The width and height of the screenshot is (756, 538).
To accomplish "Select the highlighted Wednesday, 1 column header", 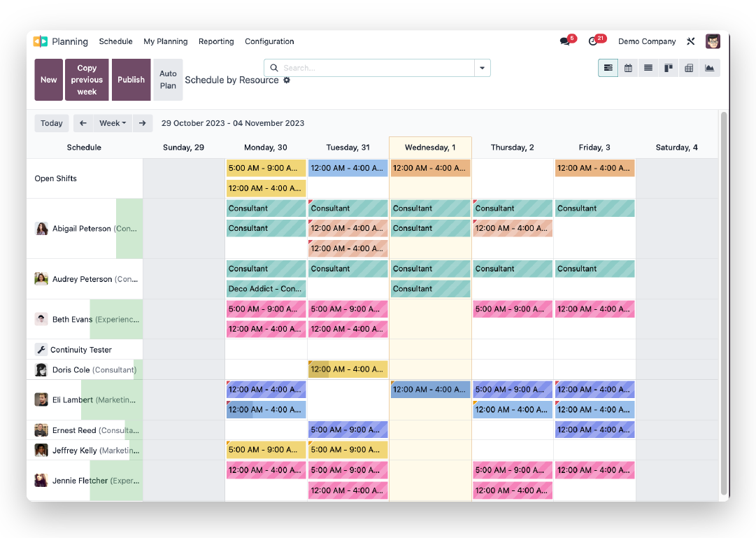I will coord(429,147).
